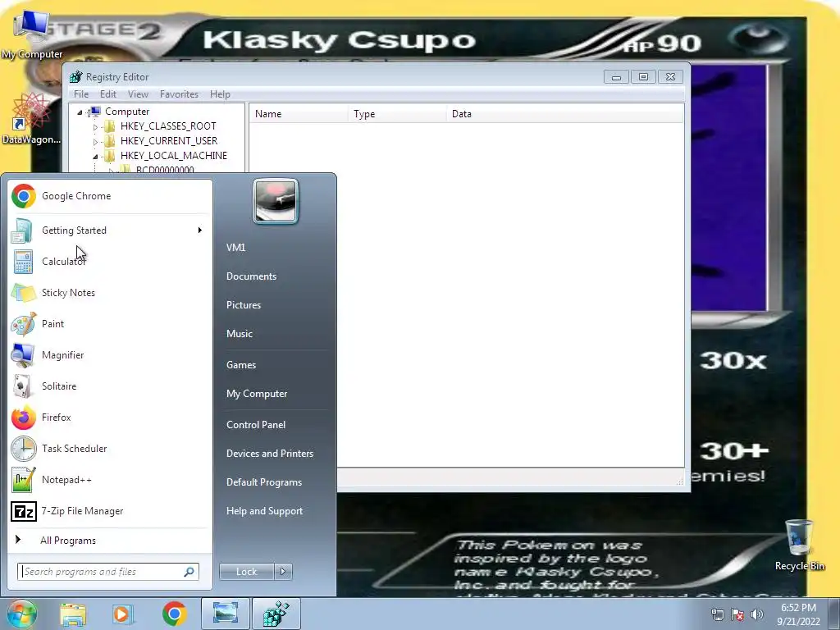Select HKEY_LOCAL_MACHINE key in tree
840x630 pixels.
coord(174,156)
